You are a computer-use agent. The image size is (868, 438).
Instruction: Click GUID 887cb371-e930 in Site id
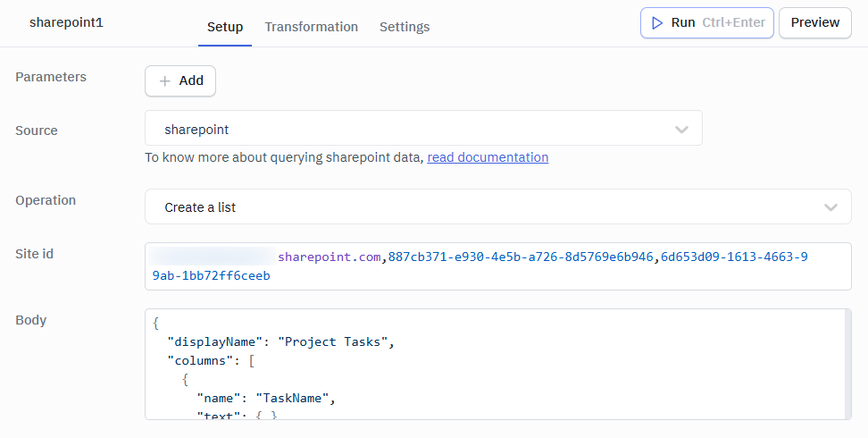click(521, 257)
